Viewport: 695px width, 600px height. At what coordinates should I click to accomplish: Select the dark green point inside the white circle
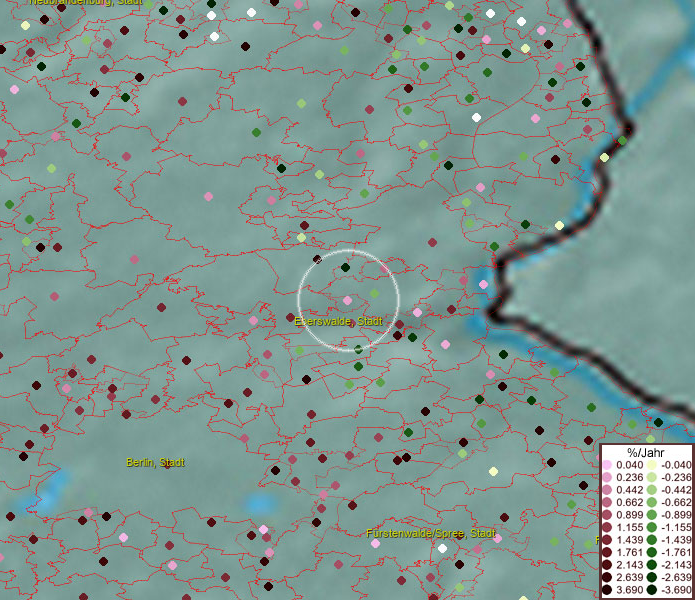click(345, 267)
